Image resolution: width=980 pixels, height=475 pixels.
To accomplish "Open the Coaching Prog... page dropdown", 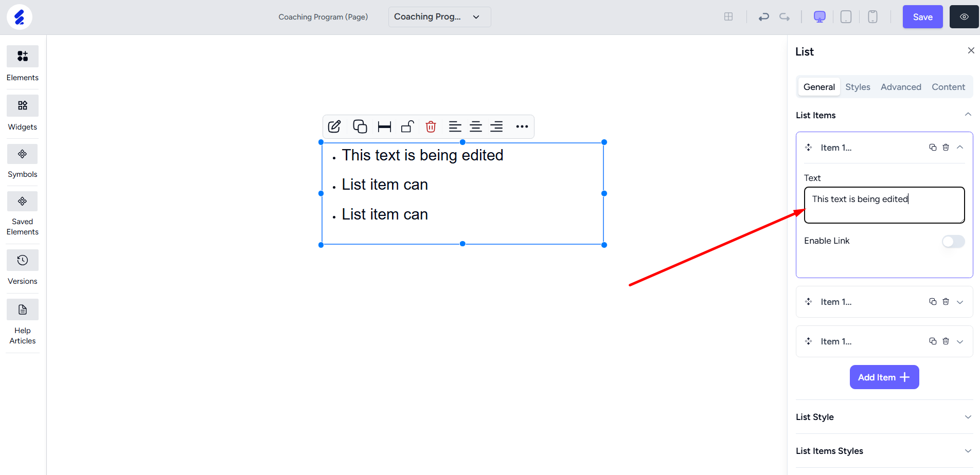I will tap(439, 17).
